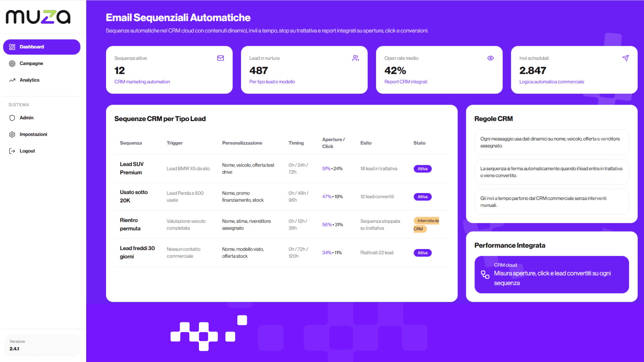Go to Campagne section
The width and height of the screenshot is (644, 362).
tap(42, 64)
